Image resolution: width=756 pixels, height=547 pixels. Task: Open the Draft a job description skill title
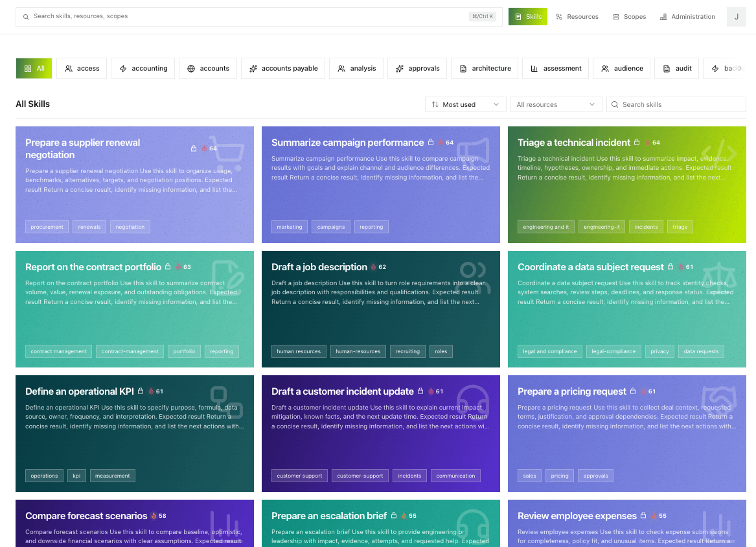(319, 267)
